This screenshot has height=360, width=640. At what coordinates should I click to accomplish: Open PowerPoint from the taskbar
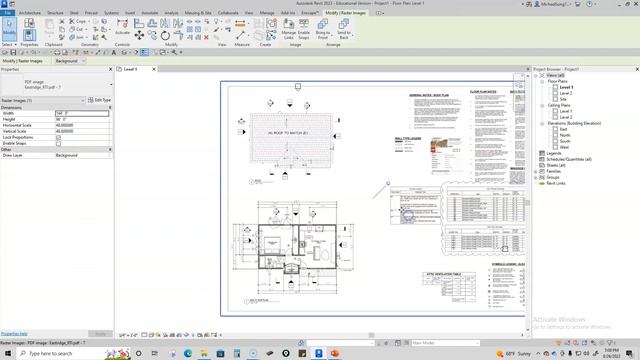pos(335,353)
